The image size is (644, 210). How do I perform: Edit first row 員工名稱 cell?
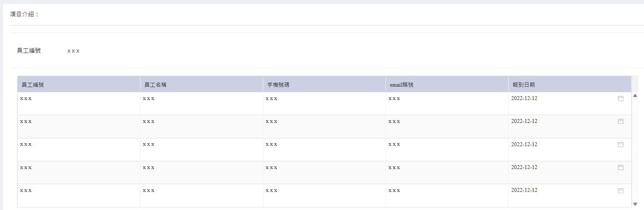pyautogui.click(x=202, y=103)
